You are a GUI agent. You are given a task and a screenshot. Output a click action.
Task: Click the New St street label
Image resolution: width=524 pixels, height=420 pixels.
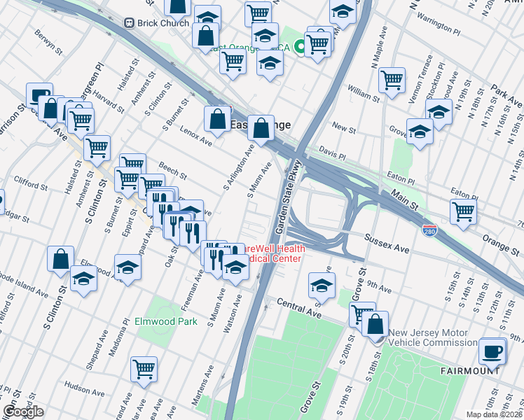(344, 128)
